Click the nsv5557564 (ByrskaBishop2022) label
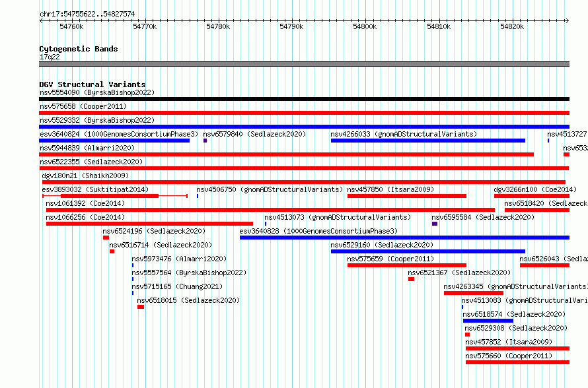The image size is (588, 388). [x=189, y=273]
